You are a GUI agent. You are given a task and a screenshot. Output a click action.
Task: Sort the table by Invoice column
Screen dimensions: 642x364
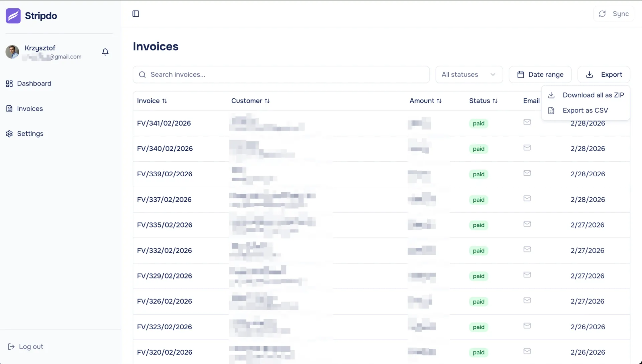pos(152,101)
